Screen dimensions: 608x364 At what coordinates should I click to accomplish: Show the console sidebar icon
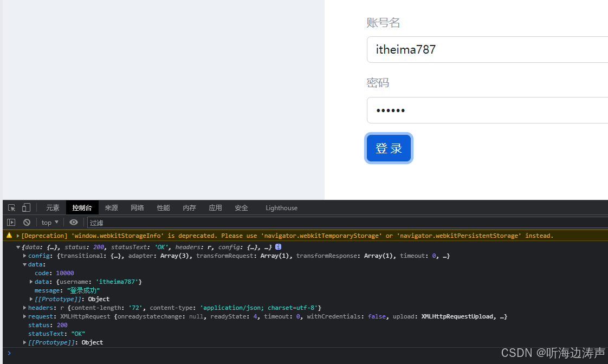11,222
